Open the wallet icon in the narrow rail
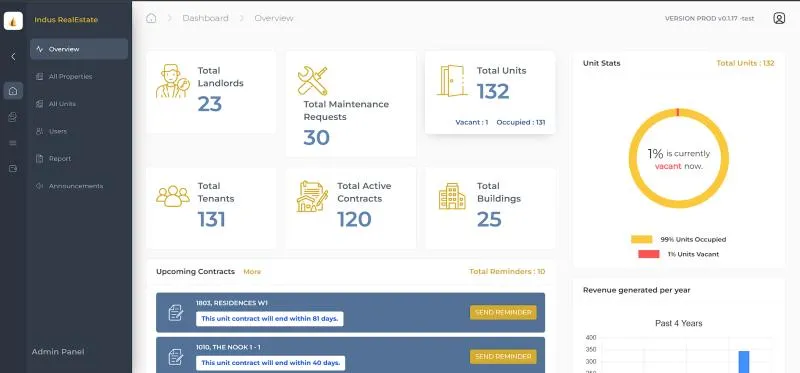Viewport: 800px width, 373px height. [x=13, y=169]
